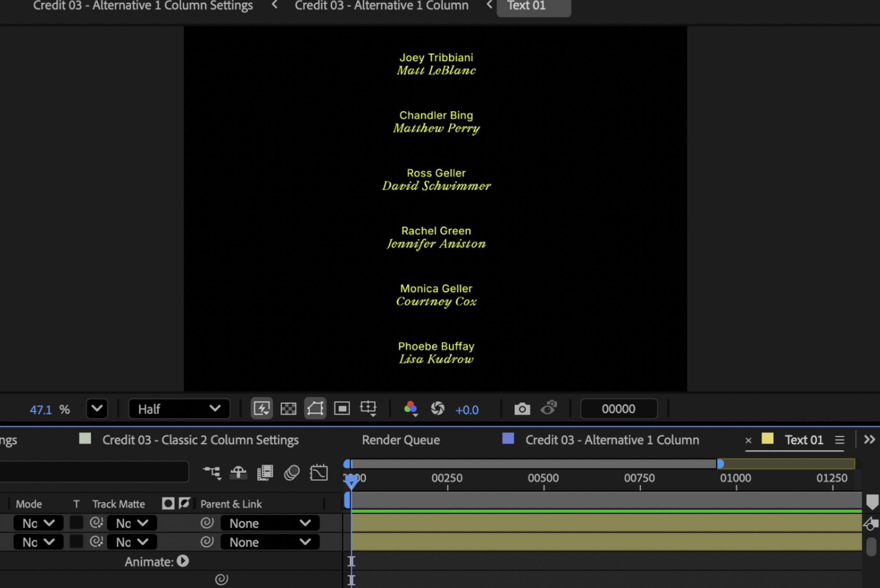Click Show Snapshot eye-camera icon
The image size is (880, 588).
(549, 408)
